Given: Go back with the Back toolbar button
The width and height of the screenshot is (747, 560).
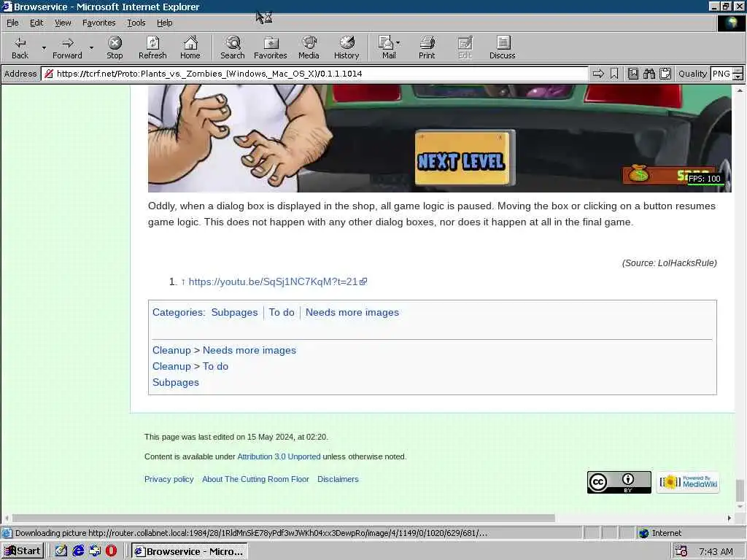Looking at the screenshot, I should (x=20, y=47).
